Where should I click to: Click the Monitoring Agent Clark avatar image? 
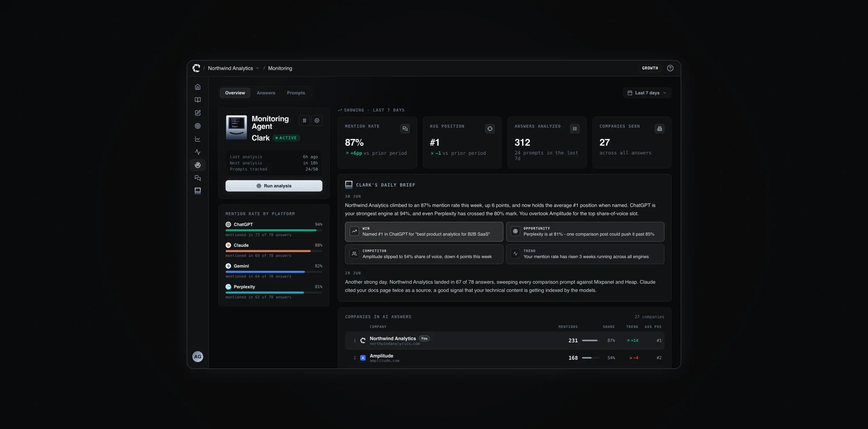[236, 127]
